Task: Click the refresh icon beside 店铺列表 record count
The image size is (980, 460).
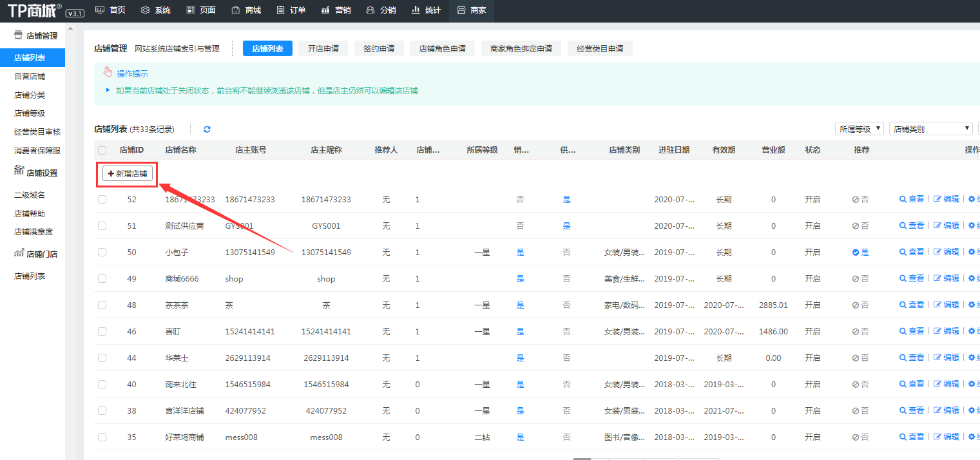Action: pos(207,129)
